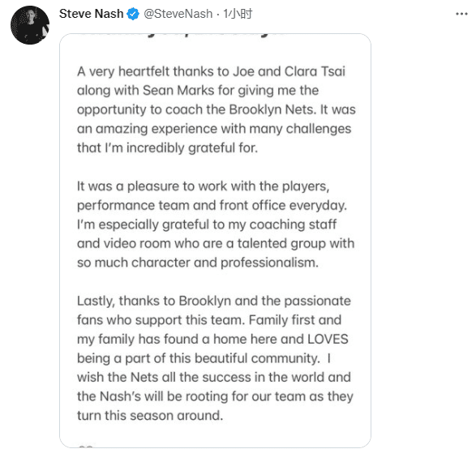The image size is (476, 449).
Task: Open Steve Nash's profile avatar
Action: click(x=30, y=25)
